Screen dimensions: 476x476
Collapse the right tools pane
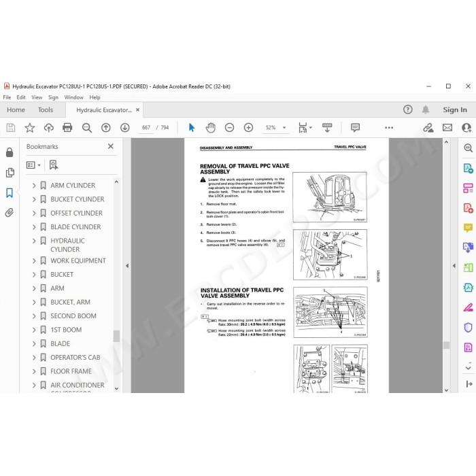469,384
